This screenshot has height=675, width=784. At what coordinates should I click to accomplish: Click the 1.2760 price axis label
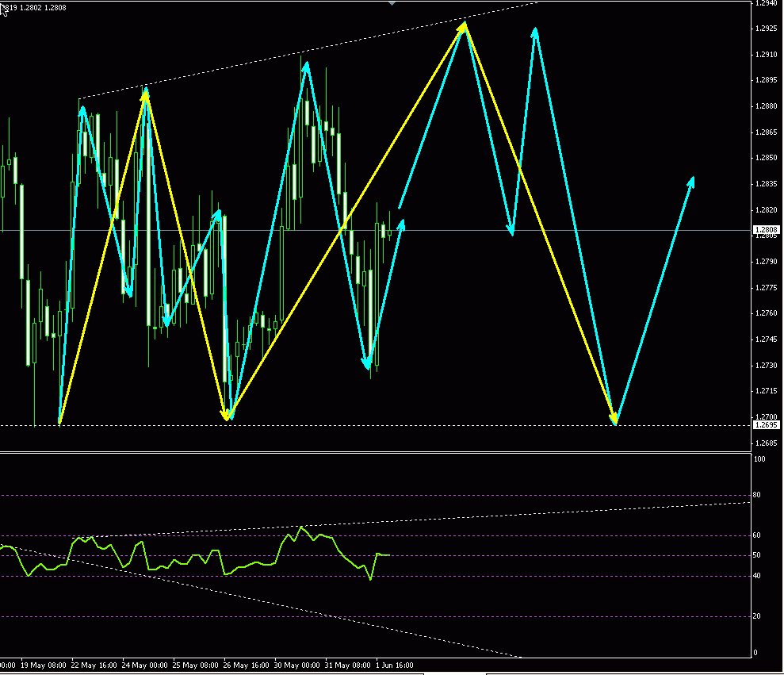[x=767, y=313]
